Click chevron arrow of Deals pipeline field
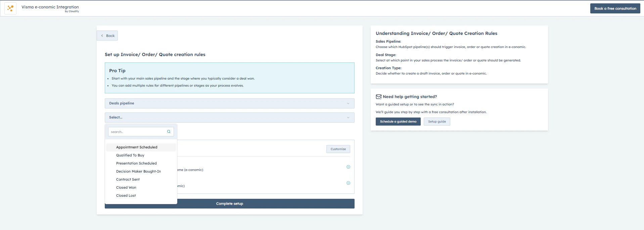 348,103
